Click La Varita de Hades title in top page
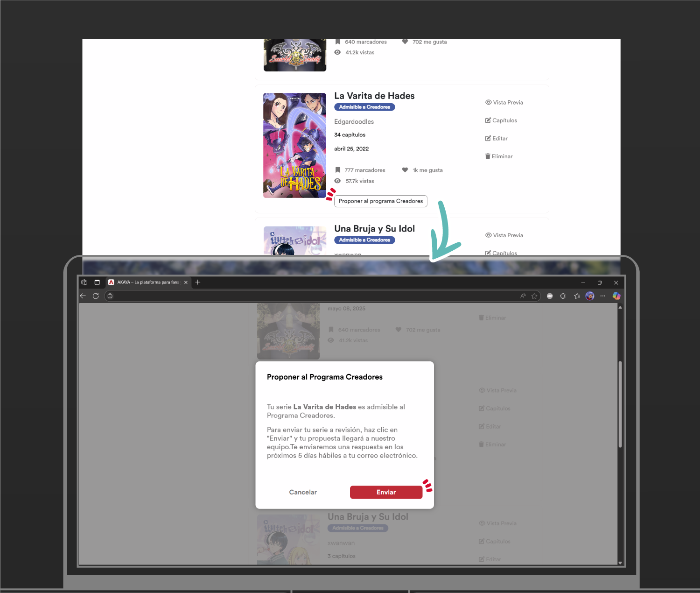The image size is (700, 593). coord(374,96)
